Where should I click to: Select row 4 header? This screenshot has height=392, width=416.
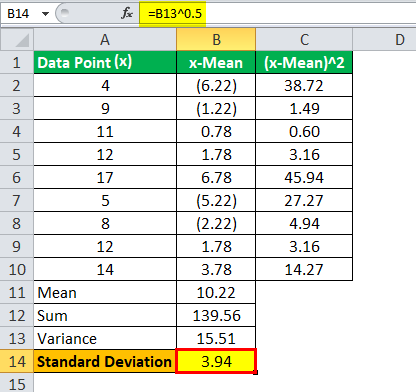[x=17, y=131]
